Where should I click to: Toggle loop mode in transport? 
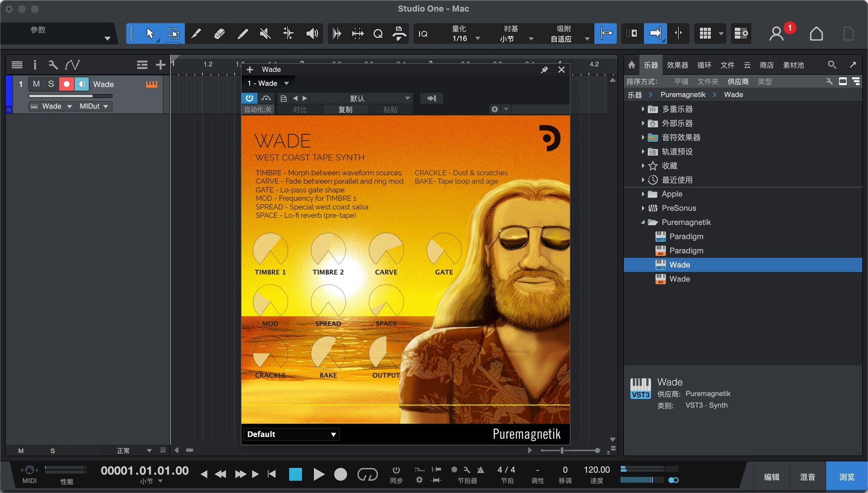[x=367, y=474]
